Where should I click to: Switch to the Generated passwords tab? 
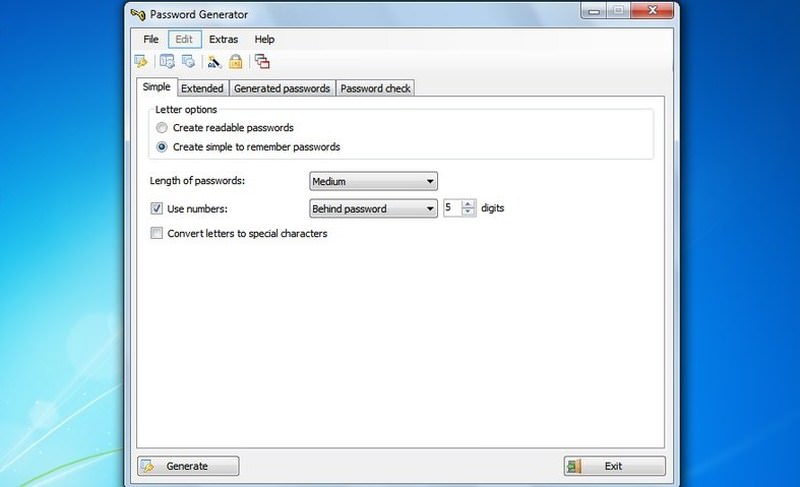click(x=282, y=88)
